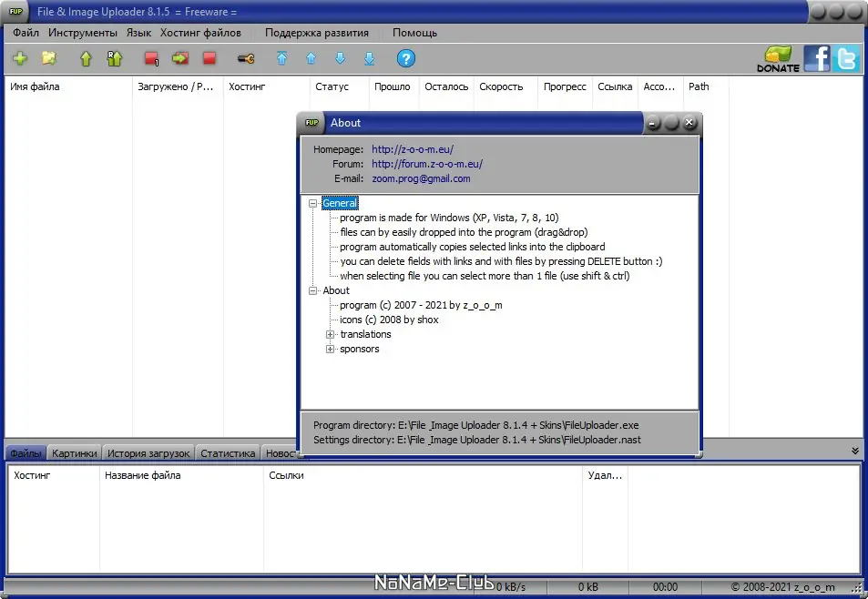Open the forum link http://forum.z-o-o-m.eu/
The image size is (868, 599).
(427, 164)
